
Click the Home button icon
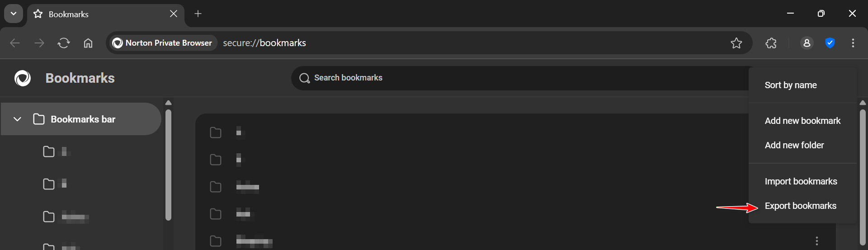pyautogui.click(x=88, y=43)
